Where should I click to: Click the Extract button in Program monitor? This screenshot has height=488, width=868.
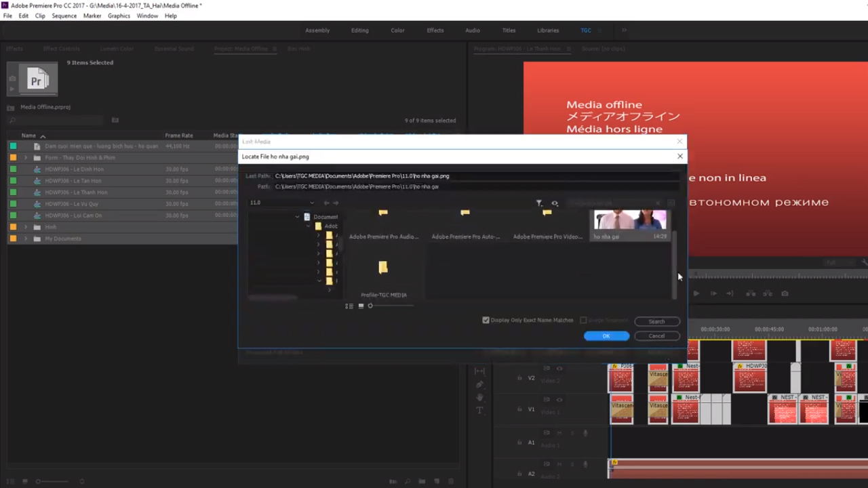pyautogui.click(x=768, y=293)
